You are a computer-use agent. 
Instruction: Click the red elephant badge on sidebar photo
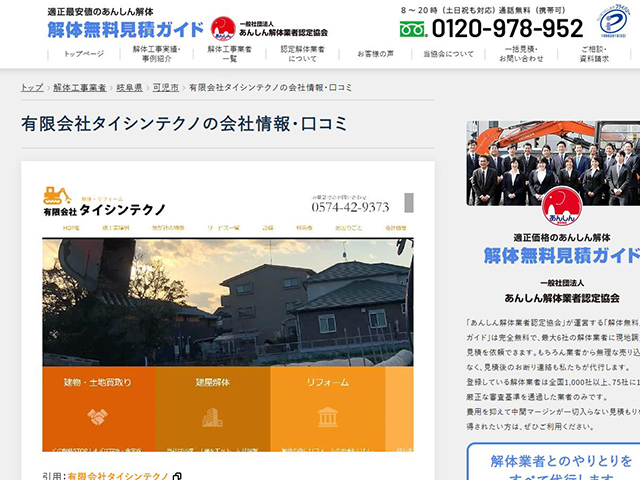562,206
